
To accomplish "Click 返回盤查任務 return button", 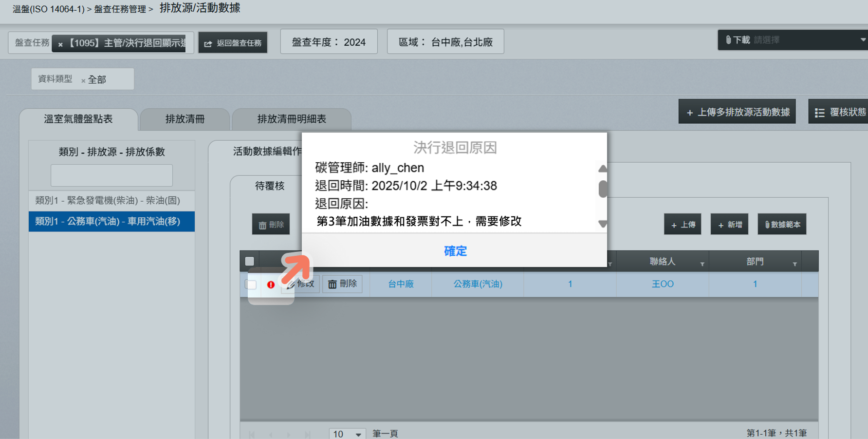I will pyautogui.click(x=233, y=43).
